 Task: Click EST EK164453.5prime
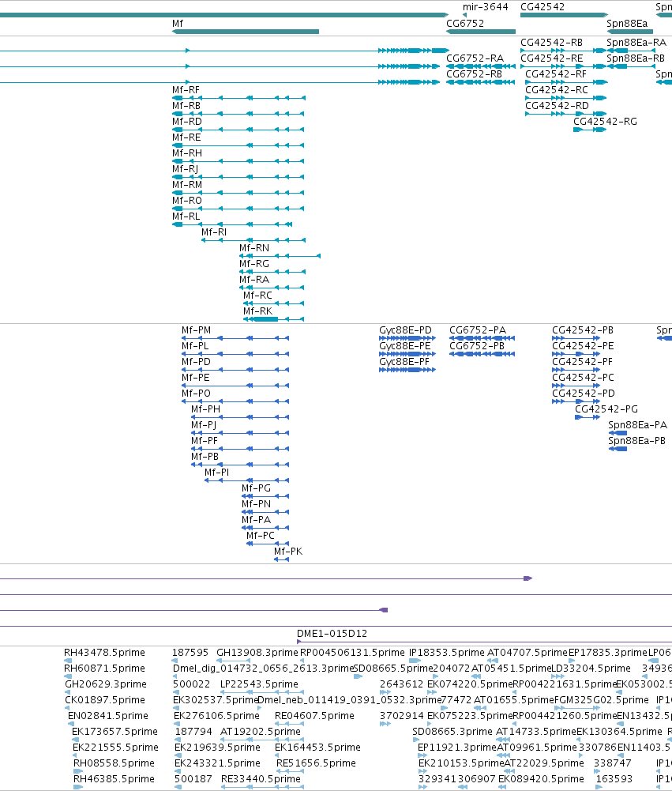click(x=317, y=748)
